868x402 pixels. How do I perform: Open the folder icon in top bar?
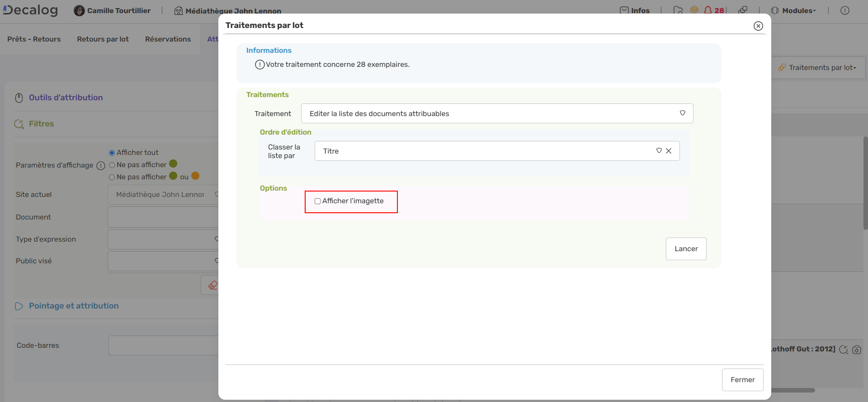(678, 10)
